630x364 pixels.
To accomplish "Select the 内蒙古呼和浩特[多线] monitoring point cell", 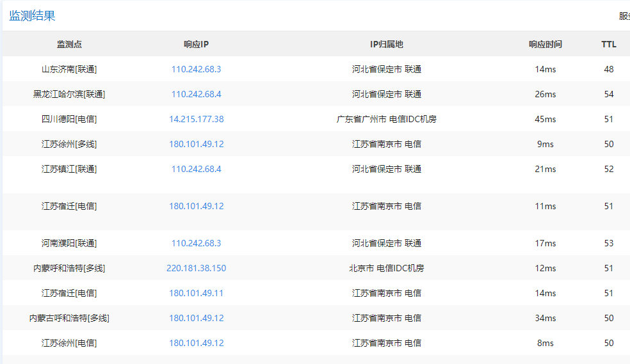I will (69, 317).
